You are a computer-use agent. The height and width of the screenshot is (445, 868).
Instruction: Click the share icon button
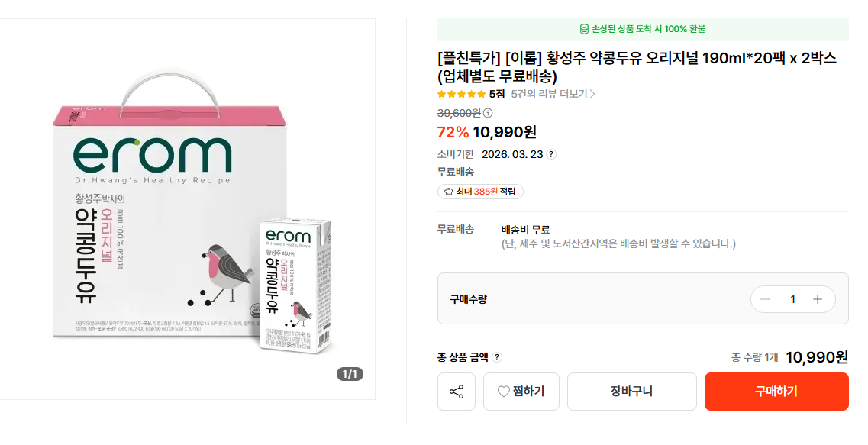(x=457, y=392)
